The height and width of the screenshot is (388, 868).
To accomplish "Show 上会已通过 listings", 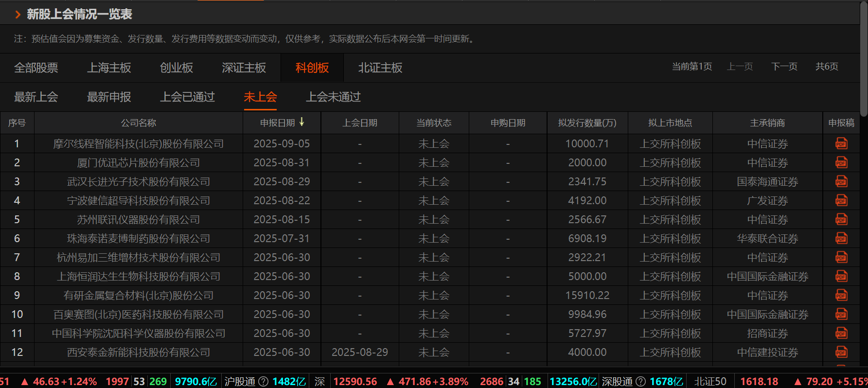I will pyautogui.click(x=188, y=97).
